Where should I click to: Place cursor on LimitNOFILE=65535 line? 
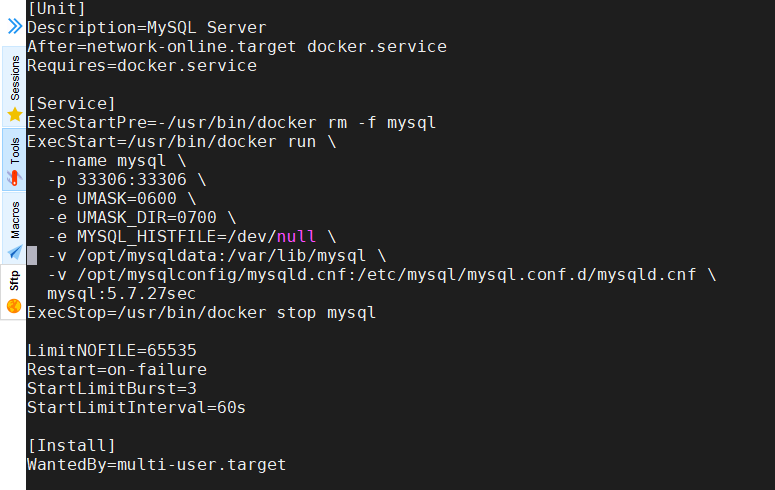pos(112,351)
